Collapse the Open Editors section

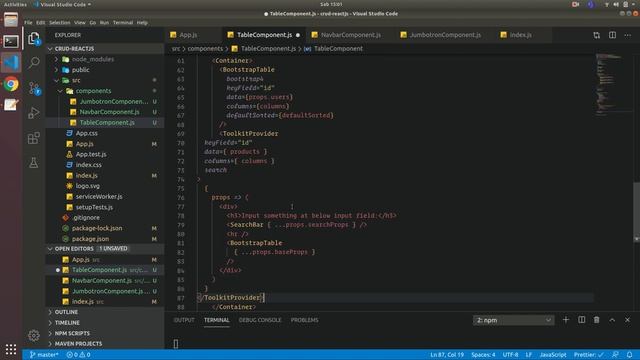106,249
